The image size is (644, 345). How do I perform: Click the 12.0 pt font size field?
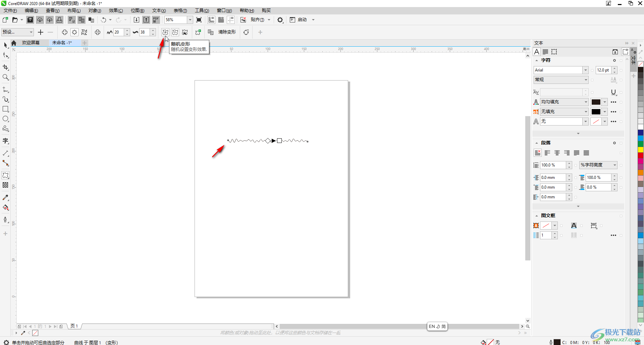point(603,70)
